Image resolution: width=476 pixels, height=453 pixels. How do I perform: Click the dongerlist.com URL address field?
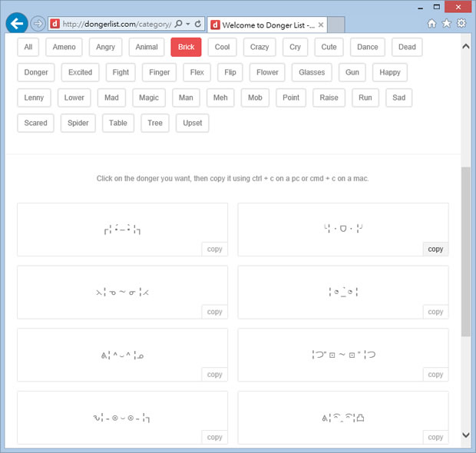pyautogui.click(x=115, y=24)
